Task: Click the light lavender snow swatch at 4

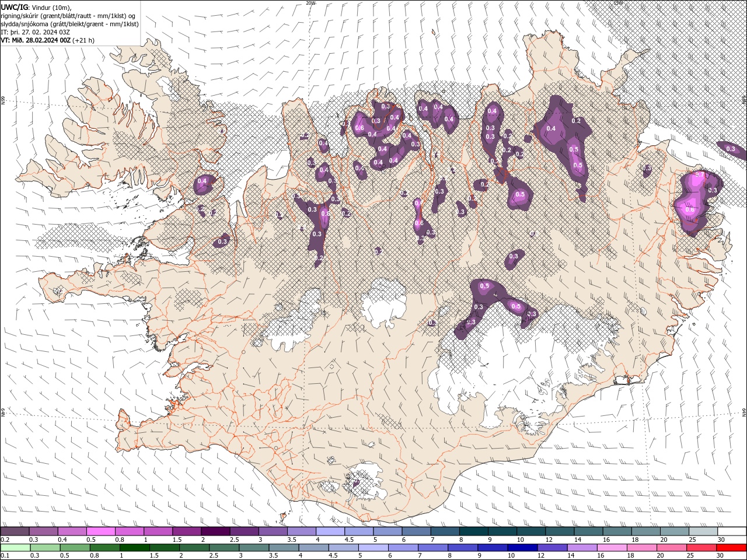Action: (330, 531)
